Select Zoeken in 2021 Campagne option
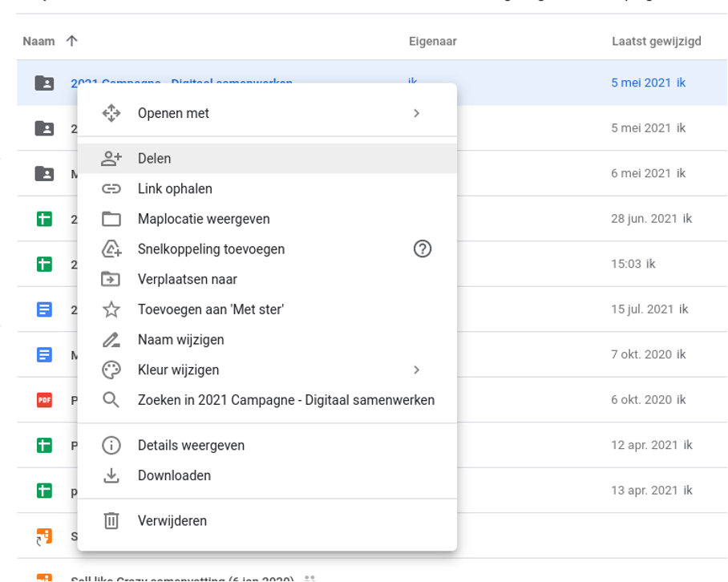728x582 pixels. [285, 400]
